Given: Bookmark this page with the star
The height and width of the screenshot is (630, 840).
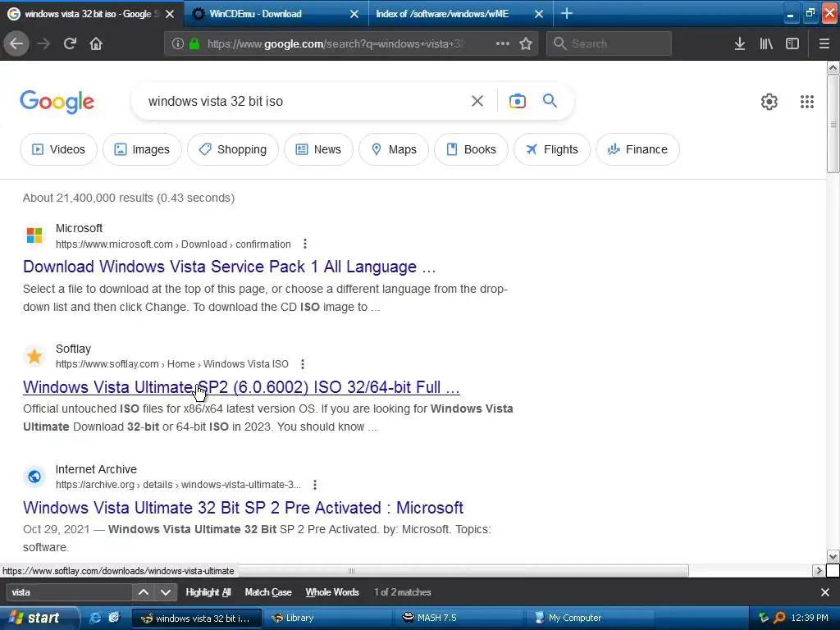Looking at the screenshot, I should coord(526,43).
